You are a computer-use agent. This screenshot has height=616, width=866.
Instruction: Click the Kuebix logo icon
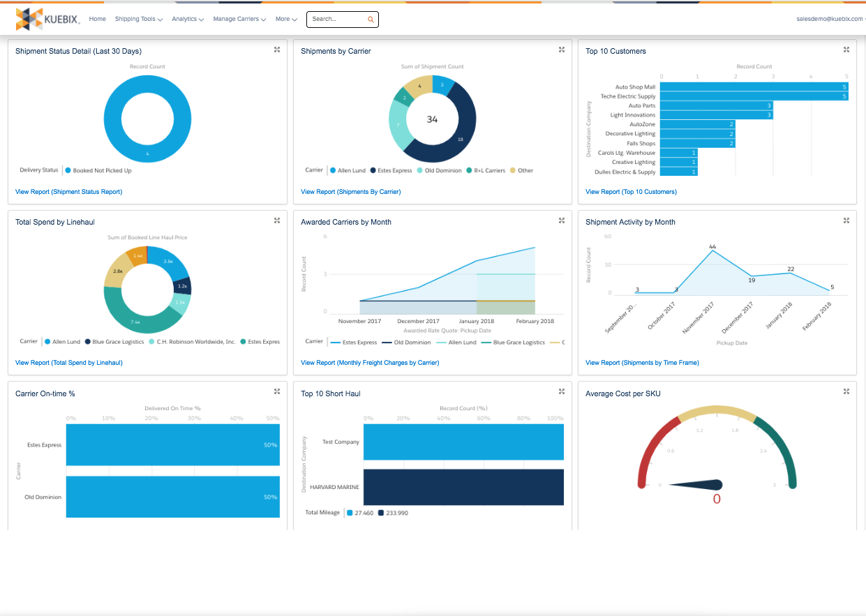click(31, 19)
